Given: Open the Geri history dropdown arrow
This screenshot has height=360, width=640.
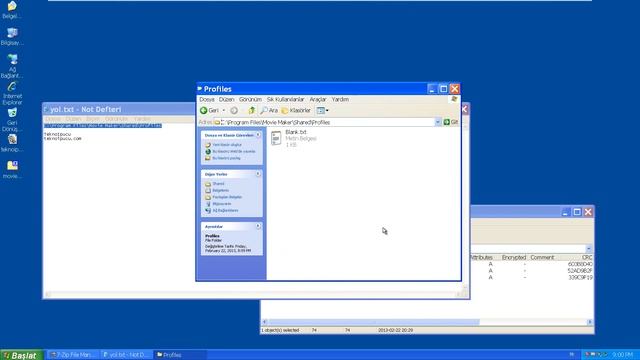Looking at the screenshot, I should click(224, 111).
